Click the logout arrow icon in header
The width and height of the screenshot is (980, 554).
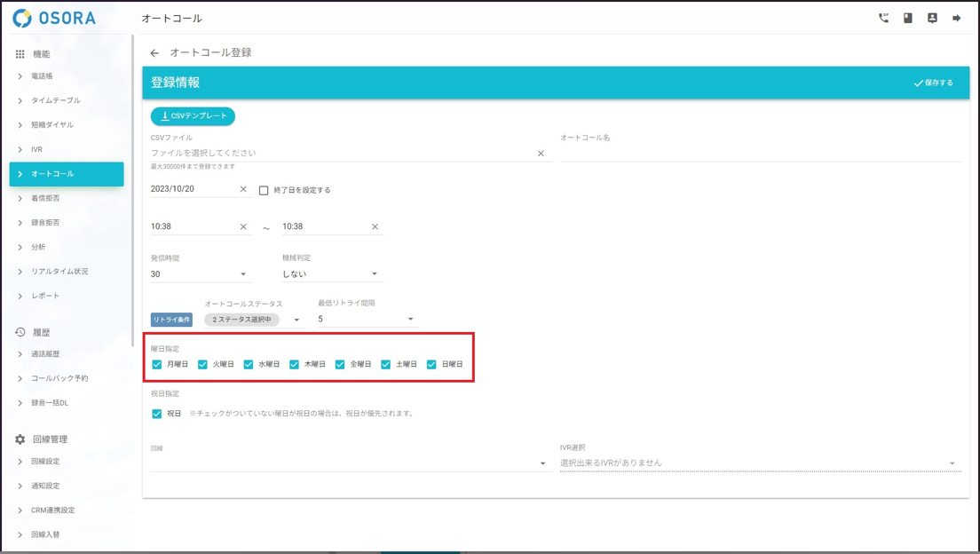point(956,18)
